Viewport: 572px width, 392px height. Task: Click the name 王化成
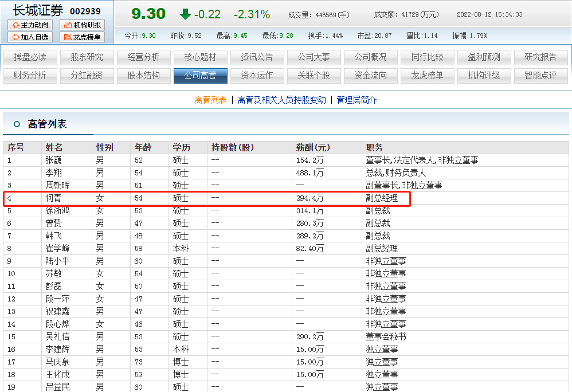click(x=58, y=374)
